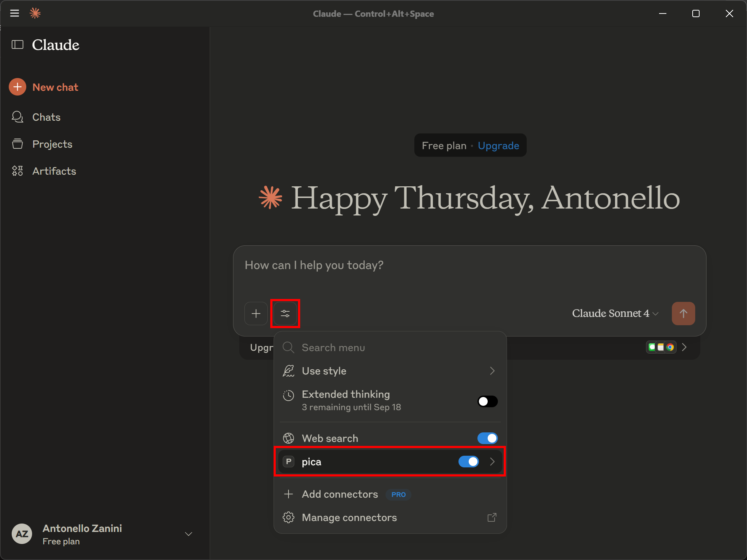The width and height of the screenshot is (747, 560).
Task: Open the Claude Sonnet 4 model dropdown
Action: coord(614,313)
